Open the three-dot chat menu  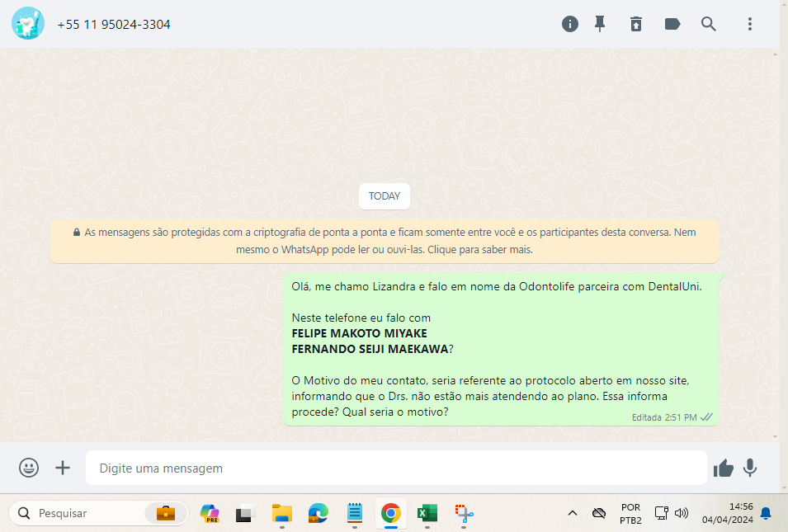(x=750, y=24)
